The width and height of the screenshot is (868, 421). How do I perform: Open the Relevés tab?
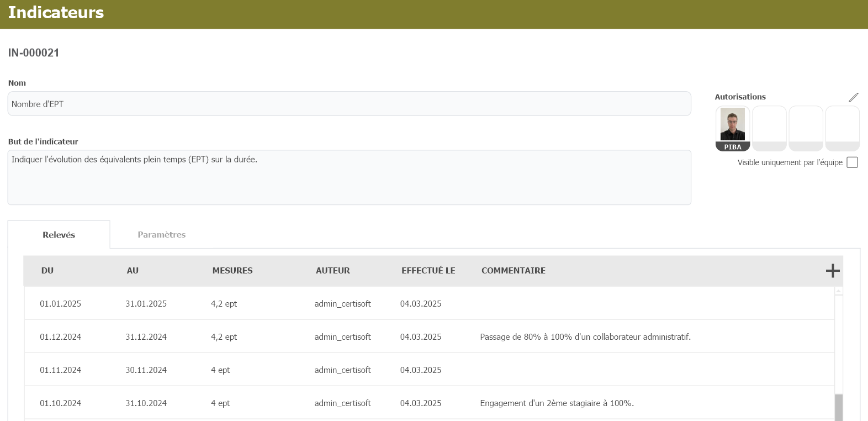click(59, 235)
